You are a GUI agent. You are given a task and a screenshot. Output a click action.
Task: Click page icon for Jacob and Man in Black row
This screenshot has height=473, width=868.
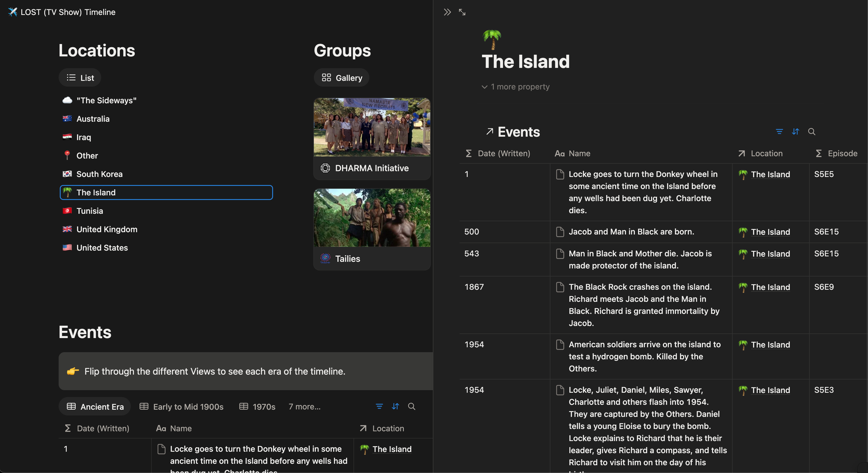click(x=560, y=232)
